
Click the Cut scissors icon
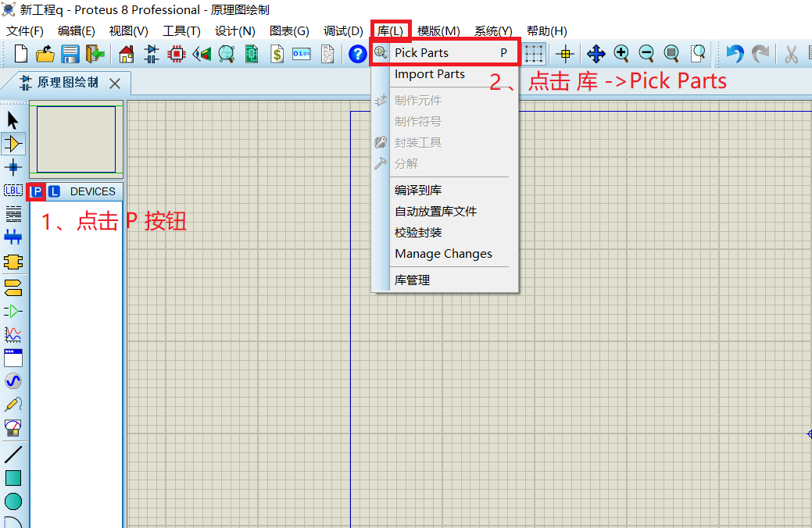(x=791, y=53)
